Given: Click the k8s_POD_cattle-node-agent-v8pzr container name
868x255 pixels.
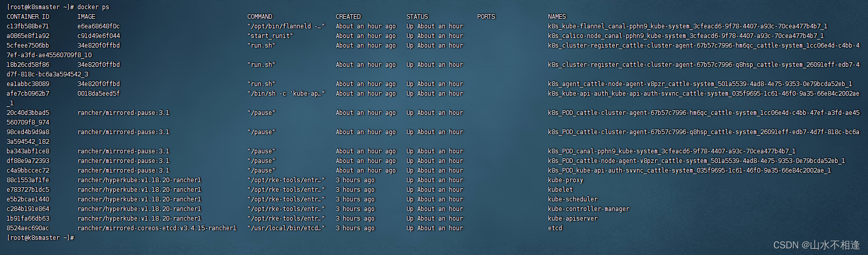Looking at the screenshot, I should coord(697,161).
